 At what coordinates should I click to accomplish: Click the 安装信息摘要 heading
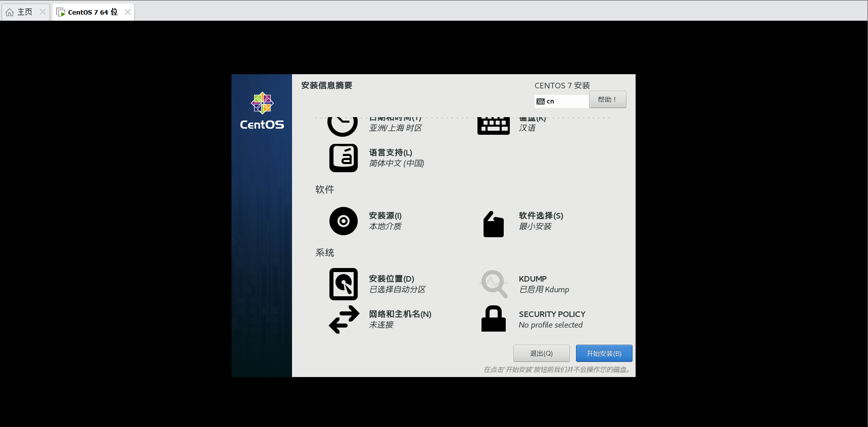pos(326,85)
